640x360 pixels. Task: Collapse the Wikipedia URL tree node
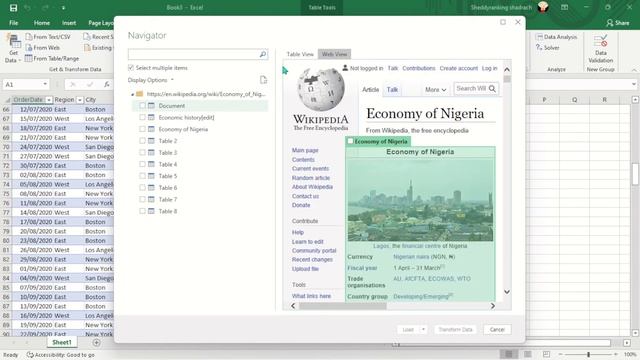[x=132, y=94]
